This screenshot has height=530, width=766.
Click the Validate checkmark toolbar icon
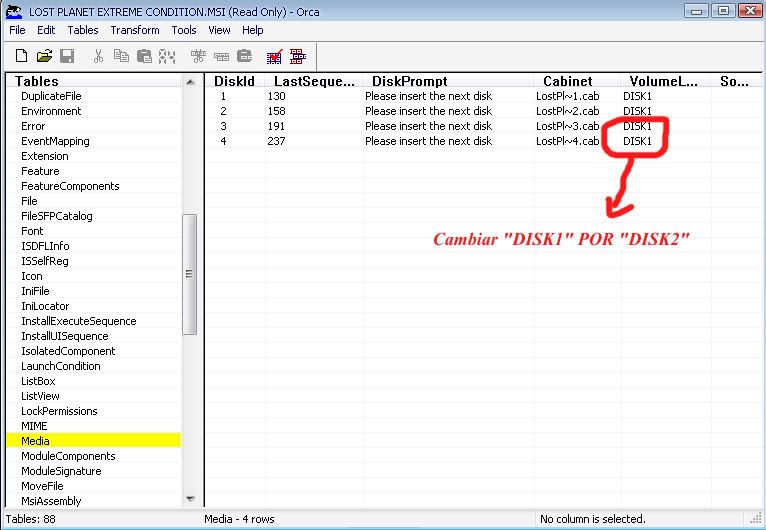(x=275, y=56)
